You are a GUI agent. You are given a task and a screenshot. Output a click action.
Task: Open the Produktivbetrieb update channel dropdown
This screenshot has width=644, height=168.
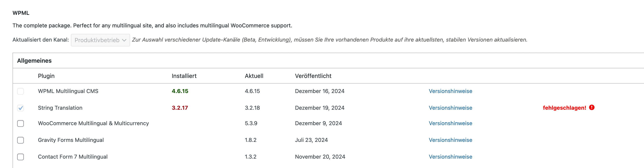[x=100, y=40]
